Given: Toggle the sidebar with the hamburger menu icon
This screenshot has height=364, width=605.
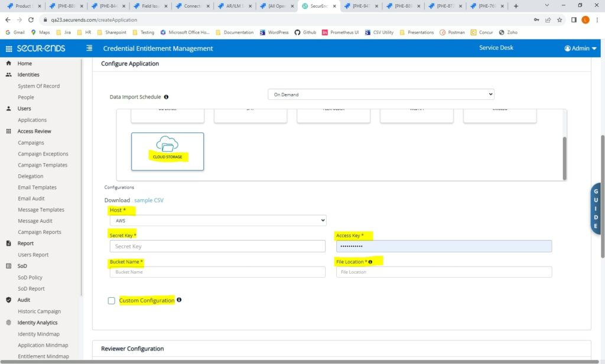Looking at the screenshot, I should point(89,48).
